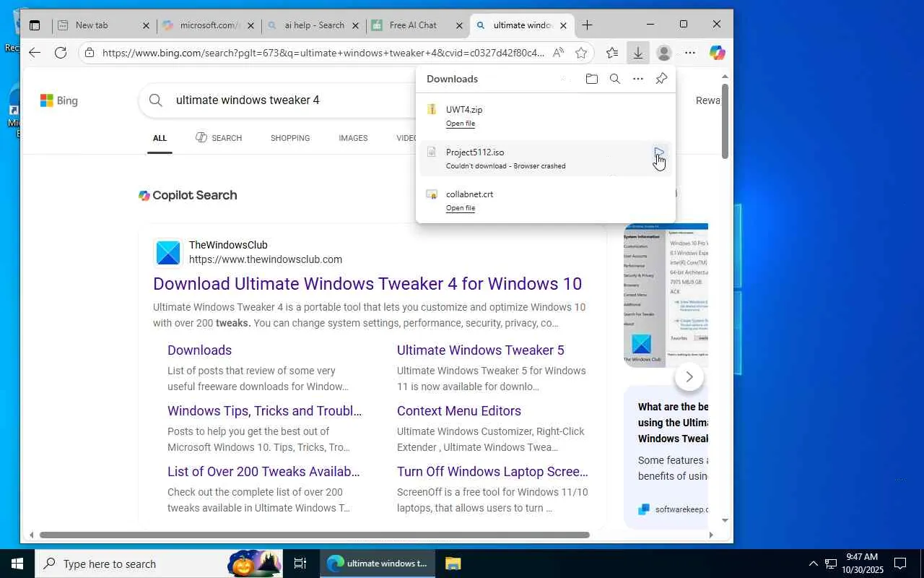Click the address bar URL field
Screen dimensions: 924x578
point(323,53)
